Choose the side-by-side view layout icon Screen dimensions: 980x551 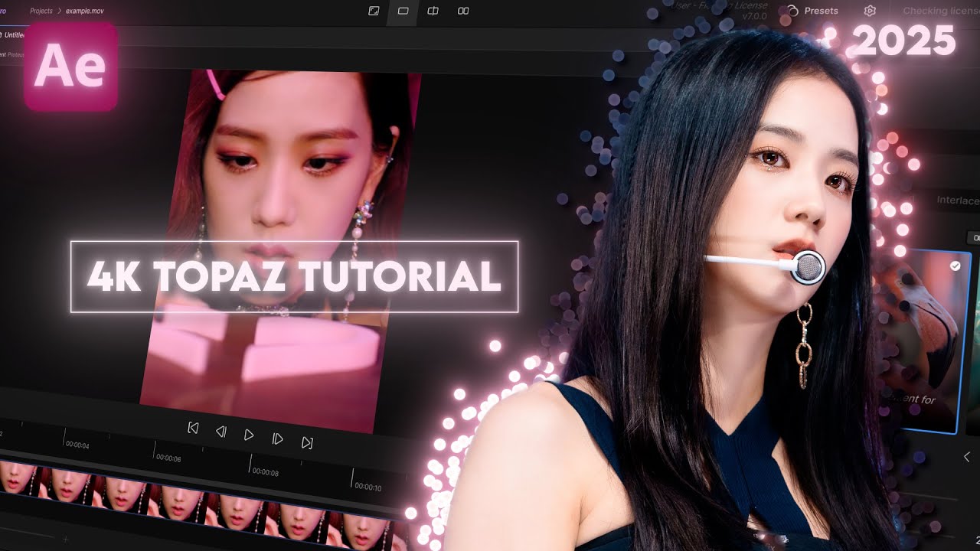pyautogui.click(x=463, y=11)
